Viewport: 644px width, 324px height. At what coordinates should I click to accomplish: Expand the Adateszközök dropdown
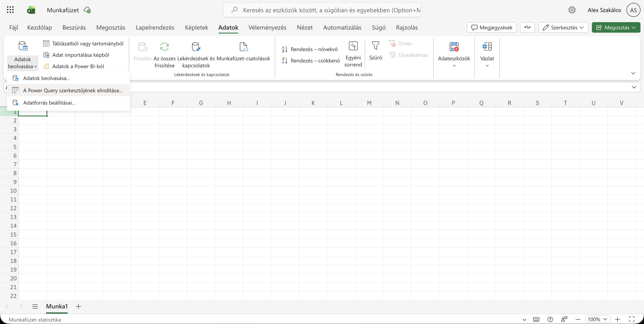point(454,54)
